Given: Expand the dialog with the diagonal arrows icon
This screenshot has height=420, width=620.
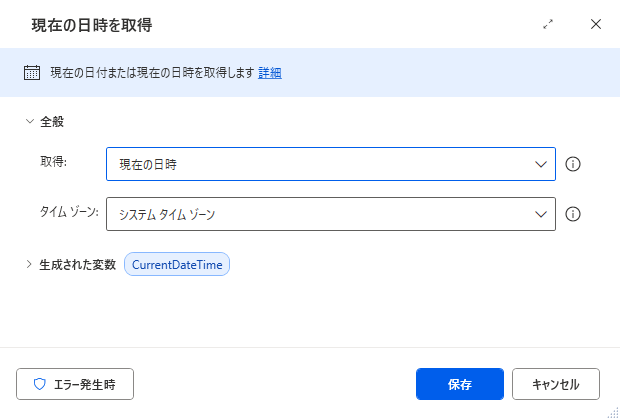Looking at the screenshot, I should pos(548,24).
